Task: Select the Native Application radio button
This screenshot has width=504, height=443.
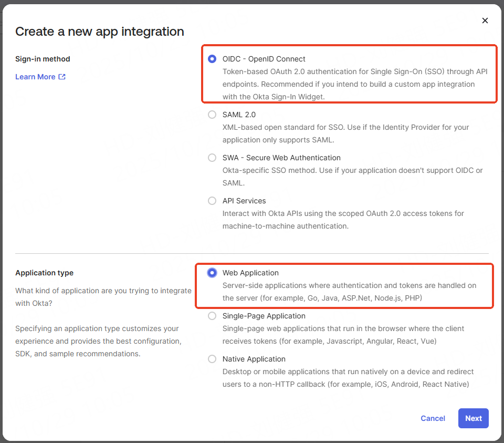Action: tap(212, 359)
